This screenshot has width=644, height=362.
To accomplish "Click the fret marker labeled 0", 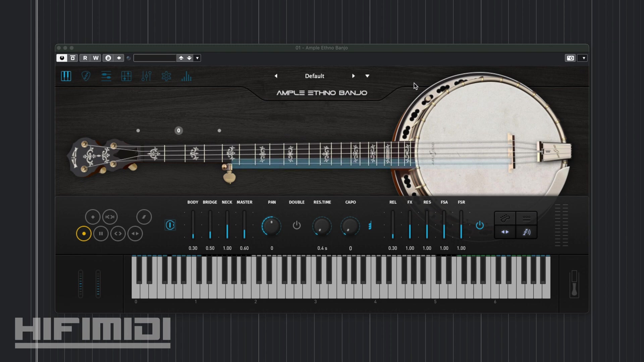I will point(178,130).
